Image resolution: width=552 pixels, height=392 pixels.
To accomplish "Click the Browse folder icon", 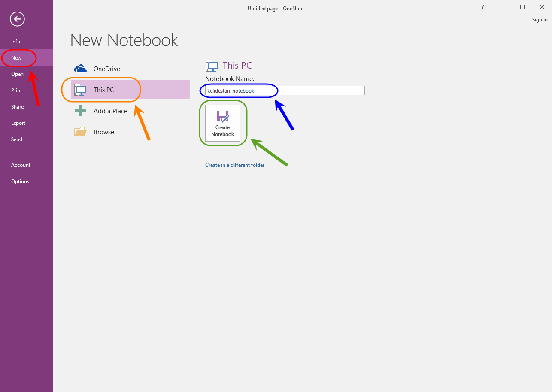I will (x=80, y=132).
